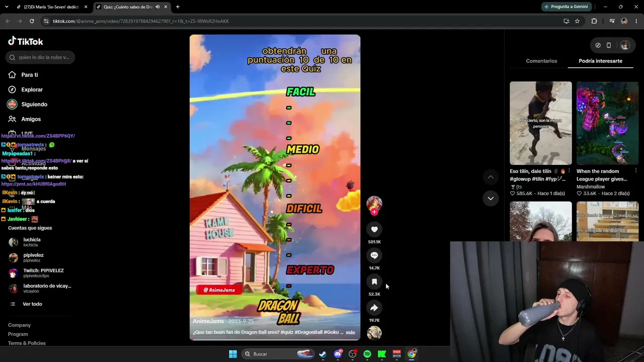Expand the Company footer section
This screenshot has width=644, height=362.
coord(19,325)
